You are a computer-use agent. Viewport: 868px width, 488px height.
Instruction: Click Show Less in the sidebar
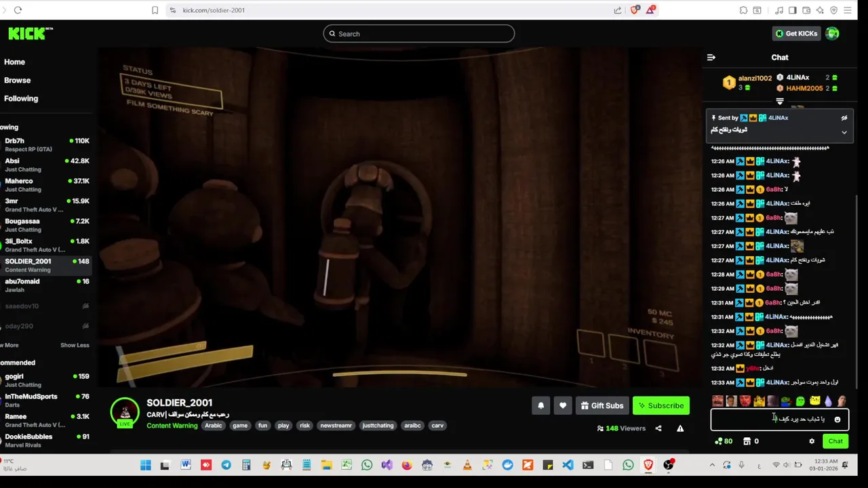(75, 345)
